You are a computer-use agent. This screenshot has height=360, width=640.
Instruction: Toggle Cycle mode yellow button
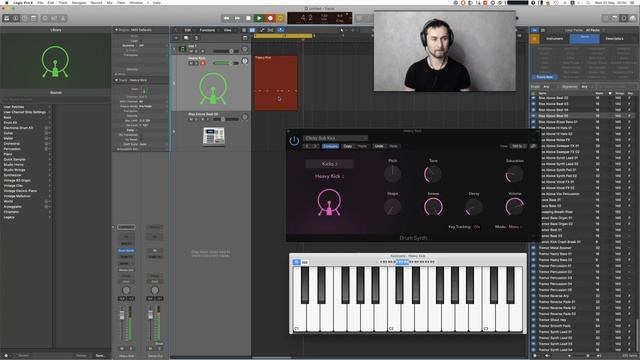click(280, 18)
